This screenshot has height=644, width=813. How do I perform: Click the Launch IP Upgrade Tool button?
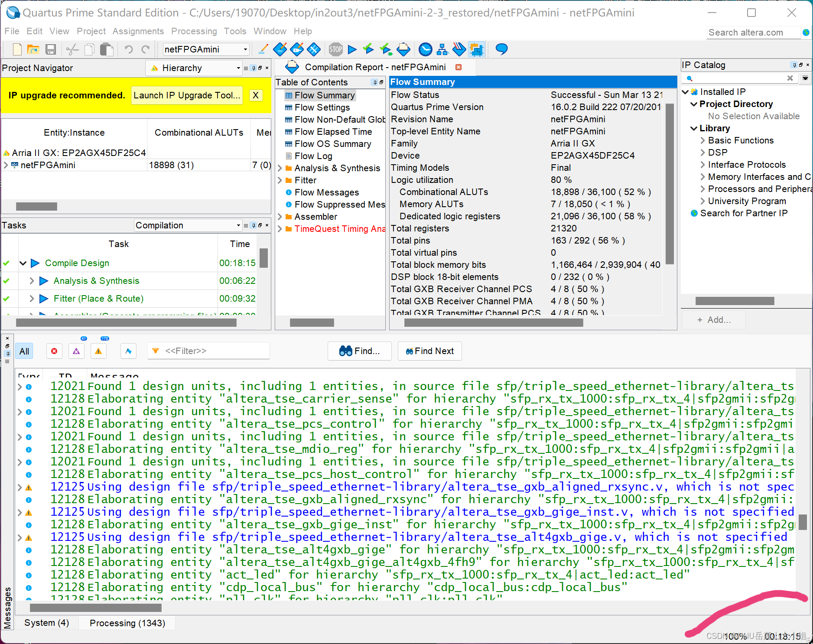[187, 95]
